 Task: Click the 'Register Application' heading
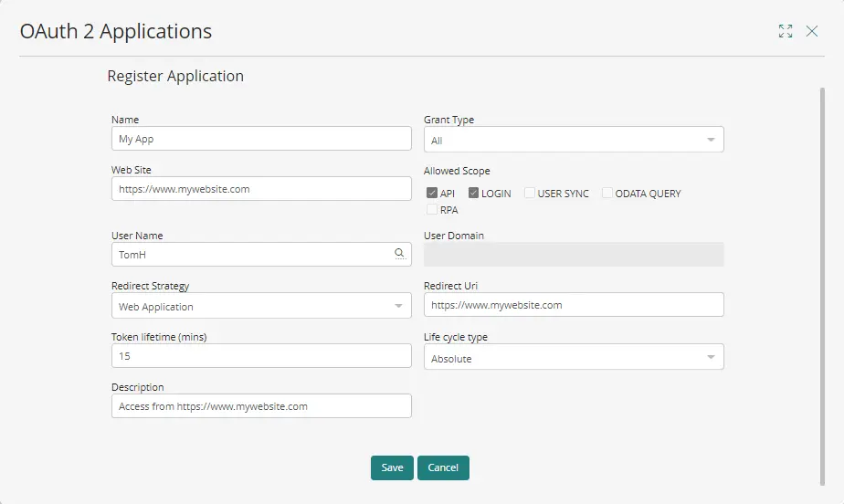175,76
